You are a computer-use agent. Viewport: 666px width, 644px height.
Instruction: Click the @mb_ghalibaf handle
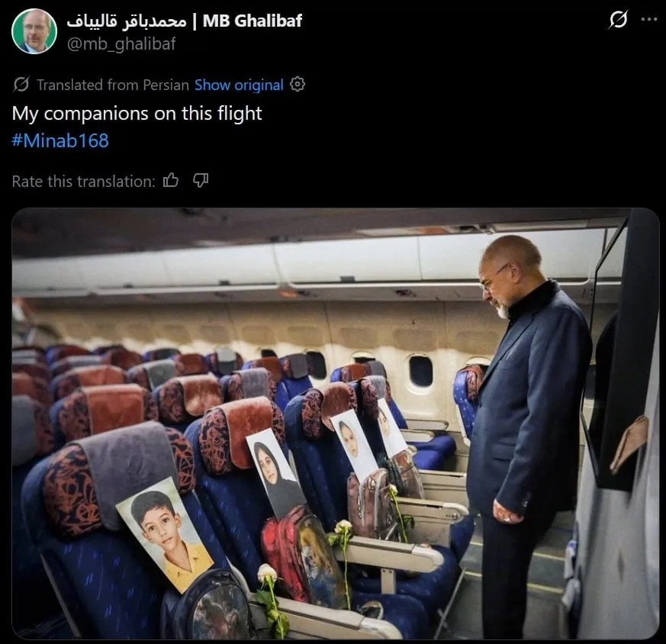(121, 43)
